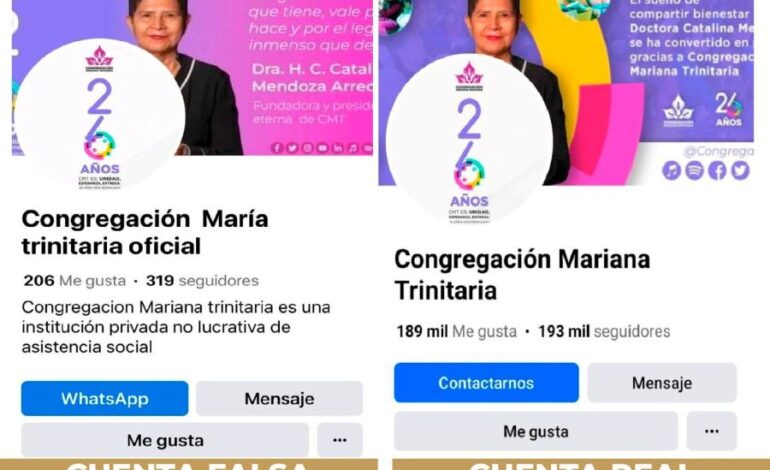Open the 319 seguidores list
This screenshot has height=470, width=770.
[202, 280]
